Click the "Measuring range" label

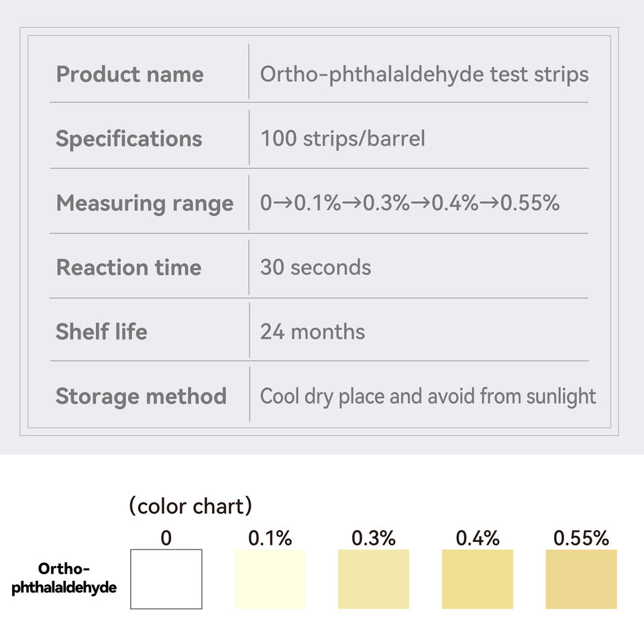144,203
